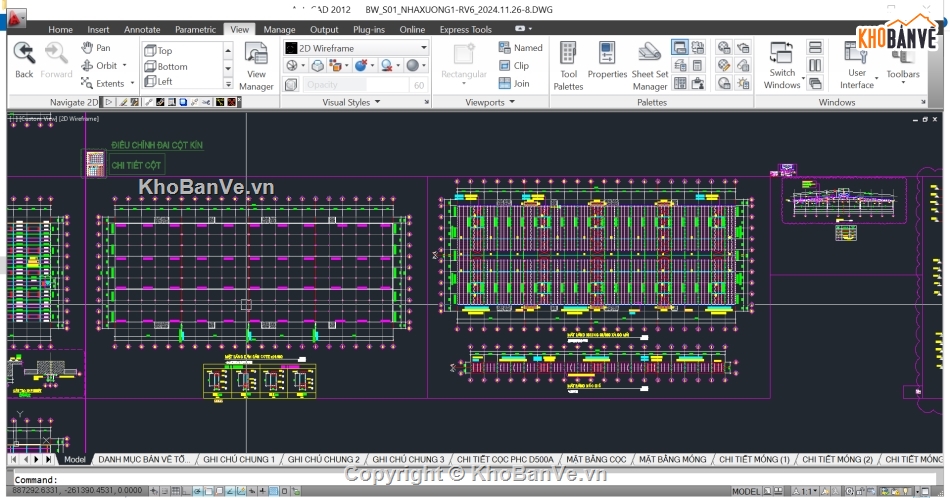Image resolution: width=950 pixels, height=498 pixels.
Task: Open the View Manager
Action: click(x=256, y=66)
